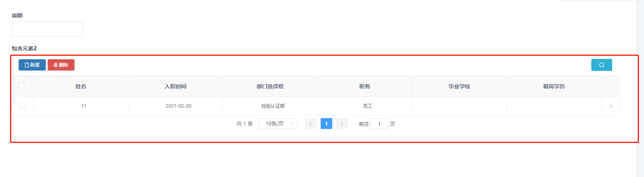Go to previous page arrow
The image size is (644, 177).
(311, 124)
